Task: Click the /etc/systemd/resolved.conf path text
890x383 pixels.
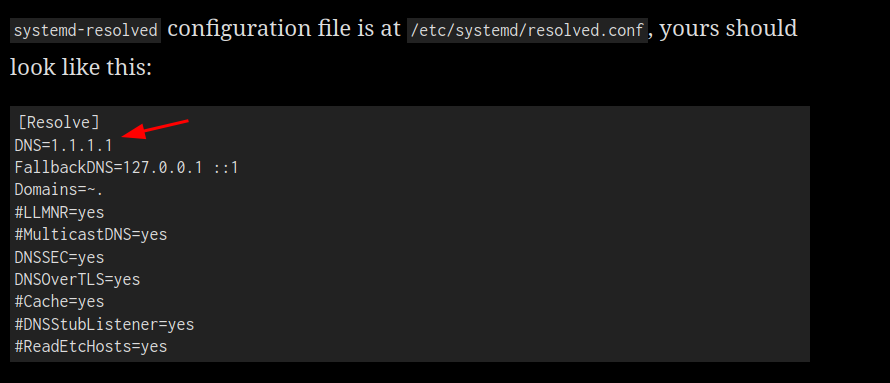Action: 527,30
